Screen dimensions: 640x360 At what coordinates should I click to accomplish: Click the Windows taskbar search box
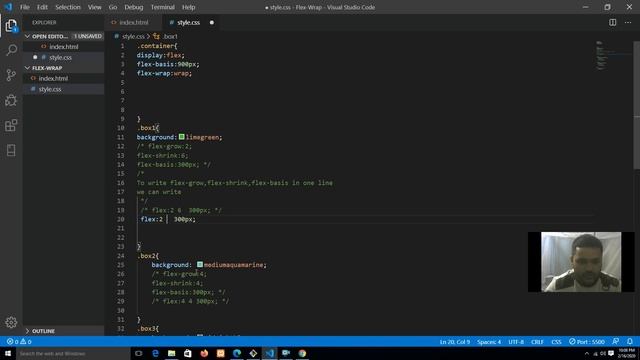[x=73, y=353]
